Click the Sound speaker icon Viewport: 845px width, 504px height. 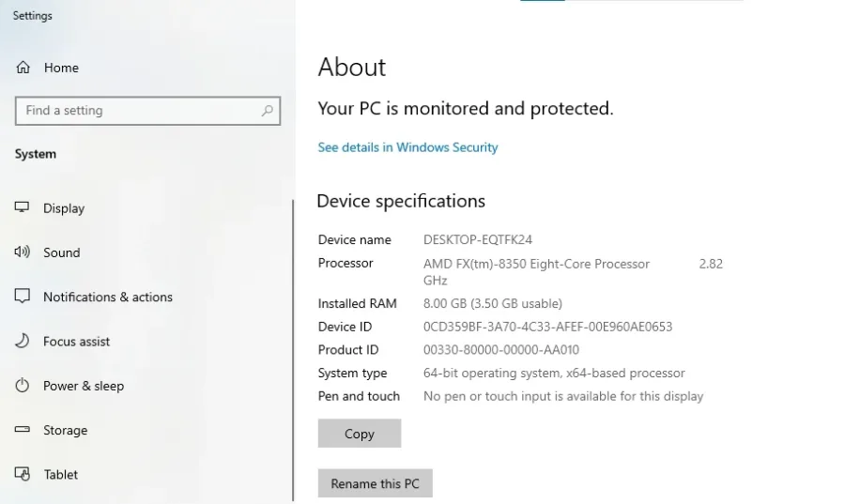pyautogui.click(x=23, y=252)
